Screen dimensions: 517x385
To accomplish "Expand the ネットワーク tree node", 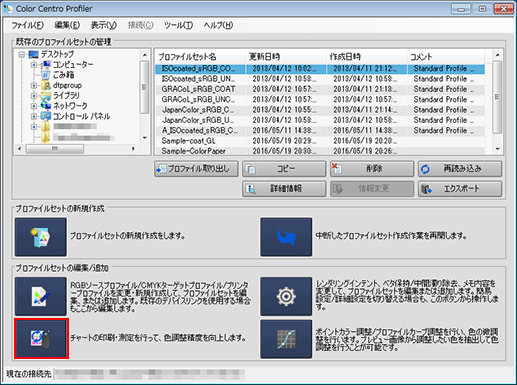I will [34, 106].
